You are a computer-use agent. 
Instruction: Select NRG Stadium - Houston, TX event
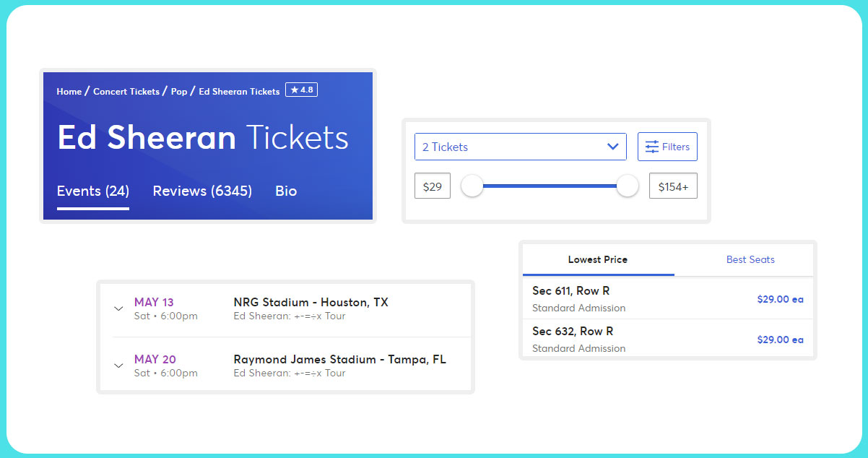tap(311, 302)
